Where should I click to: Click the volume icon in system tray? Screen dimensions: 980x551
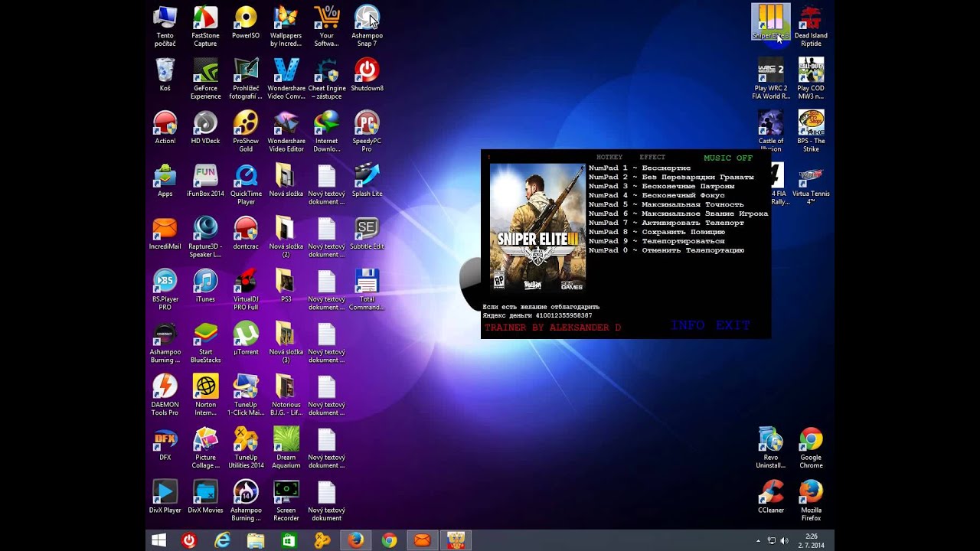click(784, 541)
